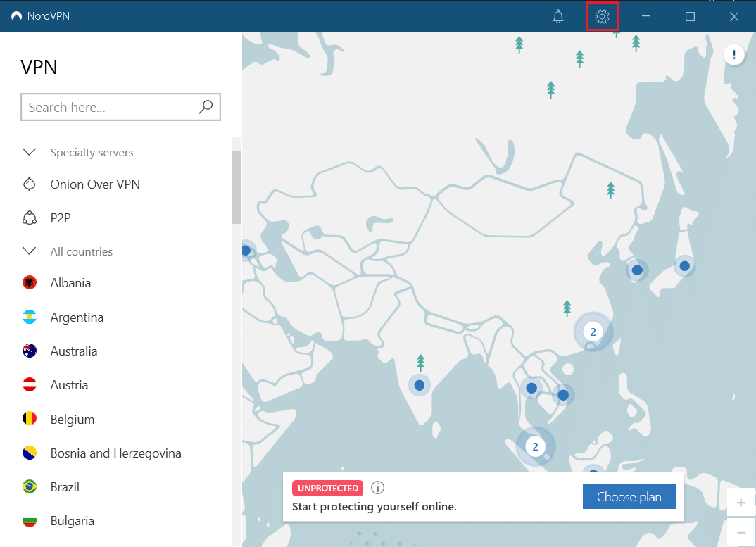The height and width of the screenshot is (547, 756).
Task: Open the settings gear icon
Action: click(x=602, y=16)
